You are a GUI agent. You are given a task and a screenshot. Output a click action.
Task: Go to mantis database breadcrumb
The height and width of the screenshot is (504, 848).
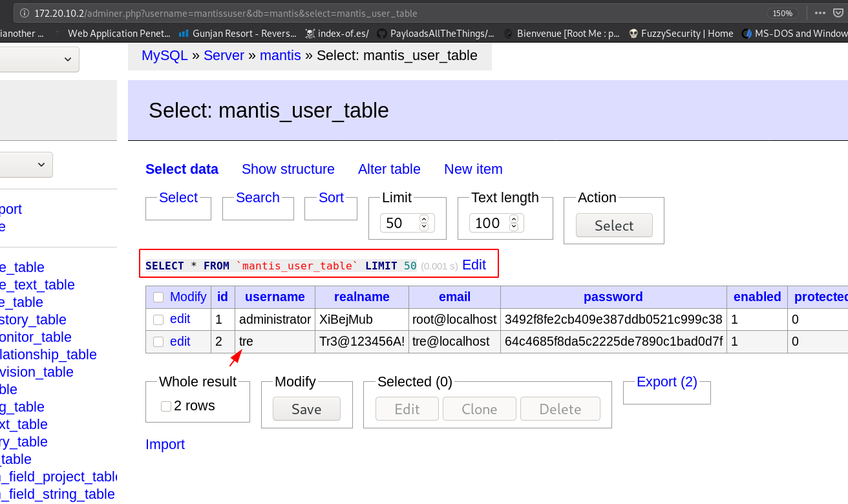[281, 56]
